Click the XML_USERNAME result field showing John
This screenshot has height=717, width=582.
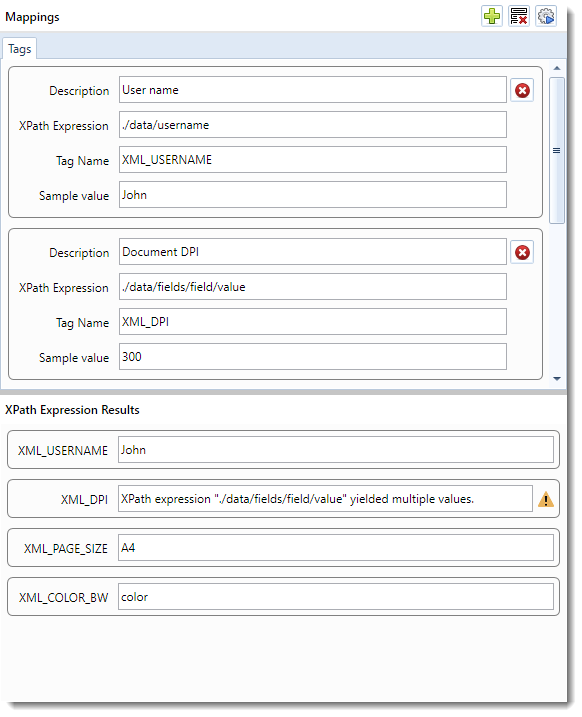tap(336, 449)
